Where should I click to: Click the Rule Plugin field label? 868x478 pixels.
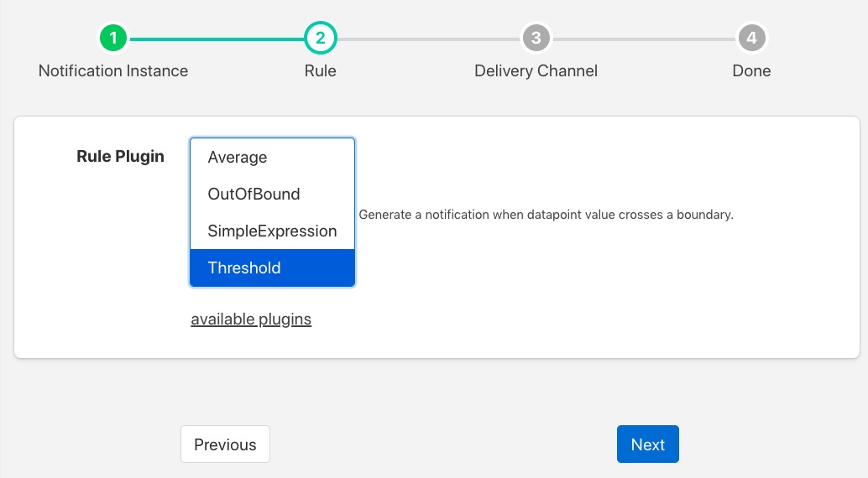120,157
